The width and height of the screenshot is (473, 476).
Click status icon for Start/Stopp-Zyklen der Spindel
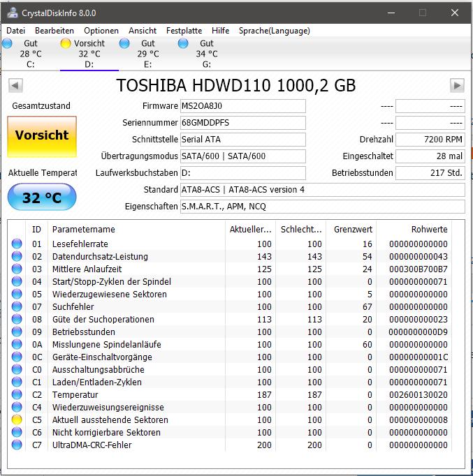coord(17,281)
